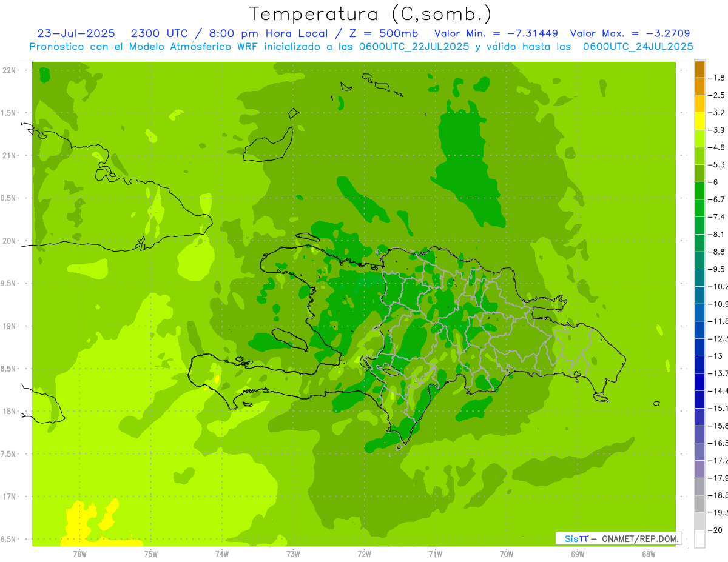
Task: Click the '-16.5' colorbar value
Action: tap(720, 443)
